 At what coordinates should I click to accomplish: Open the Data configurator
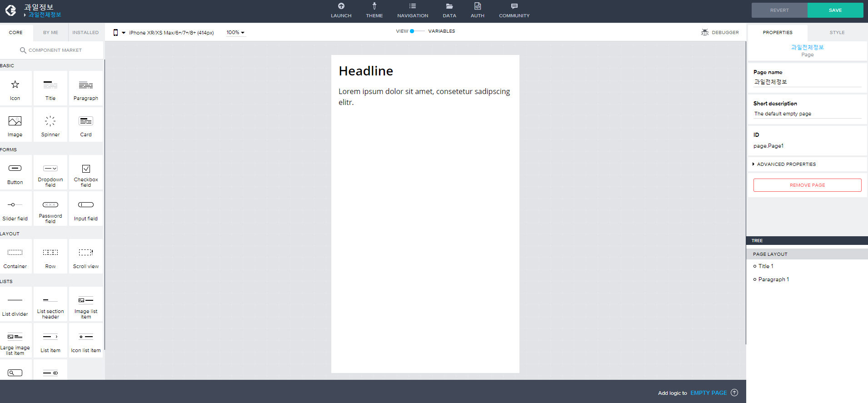click(x=449, y=10)
